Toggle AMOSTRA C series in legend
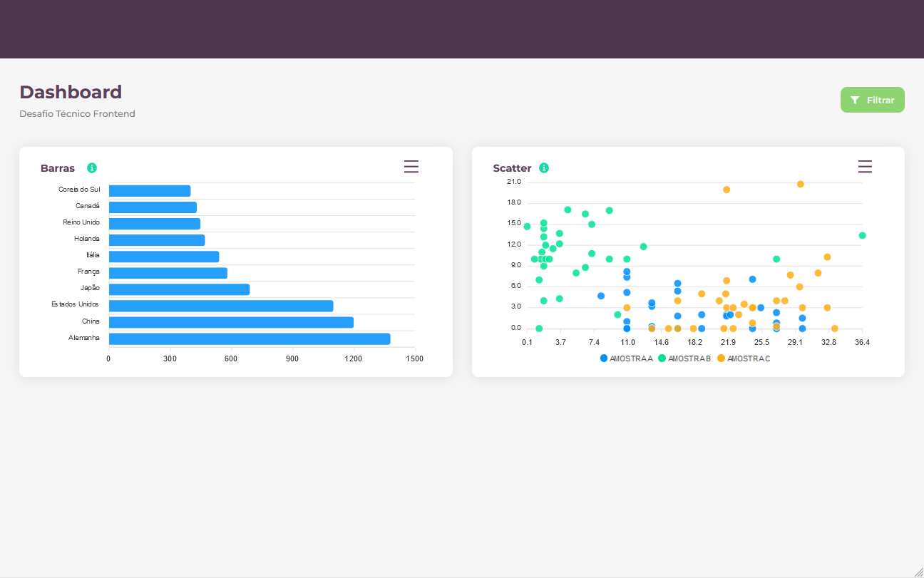The width and height of the screenshot is (924, 578). coord(743,358)
